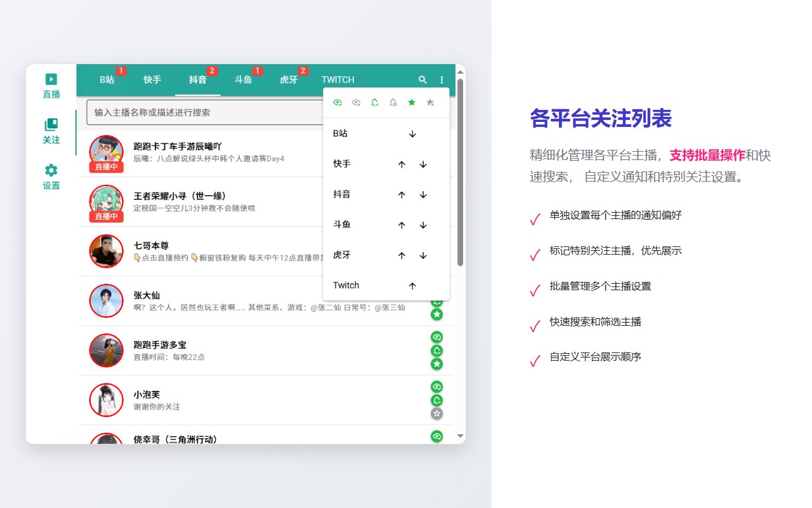This screenshot has width=812, height=508.
Task: Toggle the eye visibility for 侥幸哥
Action: (436, 436)
